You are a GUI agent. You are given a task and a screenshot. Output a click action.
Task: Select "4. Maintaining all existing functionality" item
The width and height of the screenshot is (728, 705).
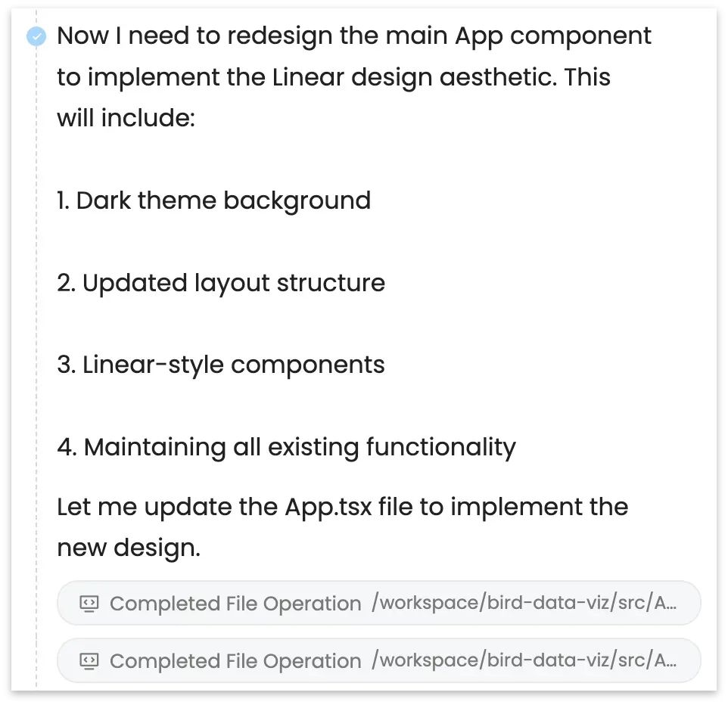point(287,447)
